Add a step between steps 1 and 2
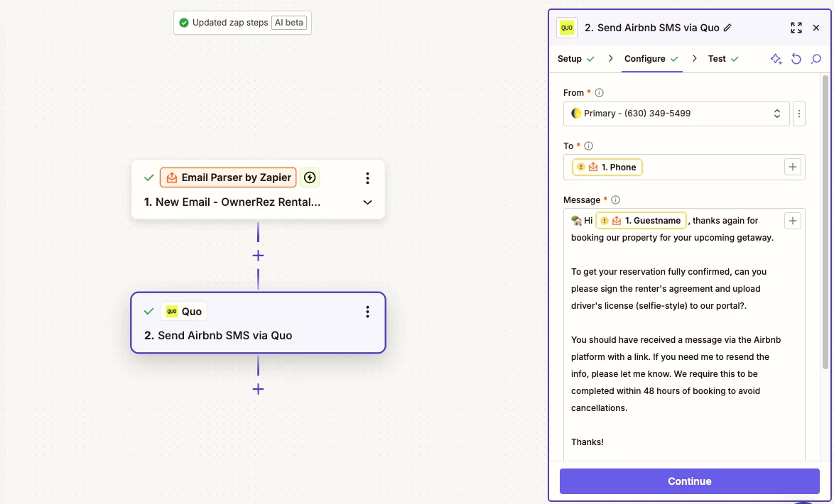Image resolution: width=834 pixels, height=504 pixels. [258, 256]
